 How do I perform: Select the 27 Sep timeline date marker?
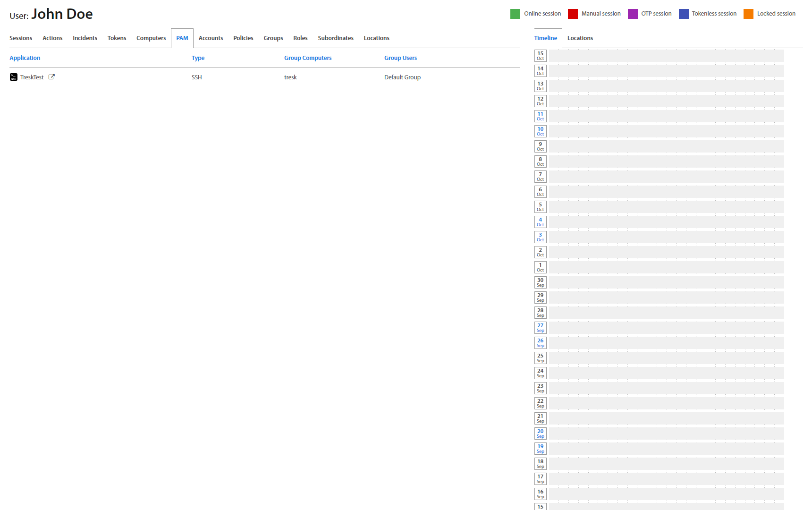[x=540, y=328]
